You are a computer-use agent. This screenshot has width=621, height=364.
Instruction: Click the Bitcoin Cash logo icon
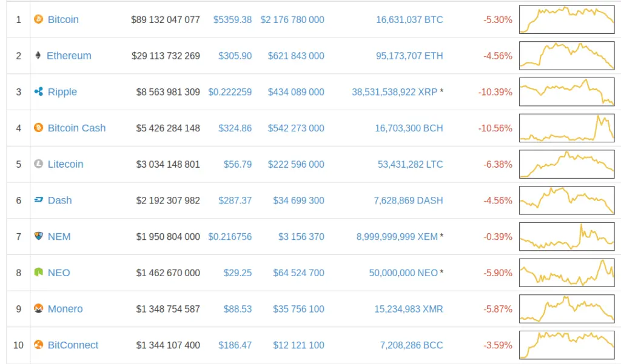(x=39, y=128)
